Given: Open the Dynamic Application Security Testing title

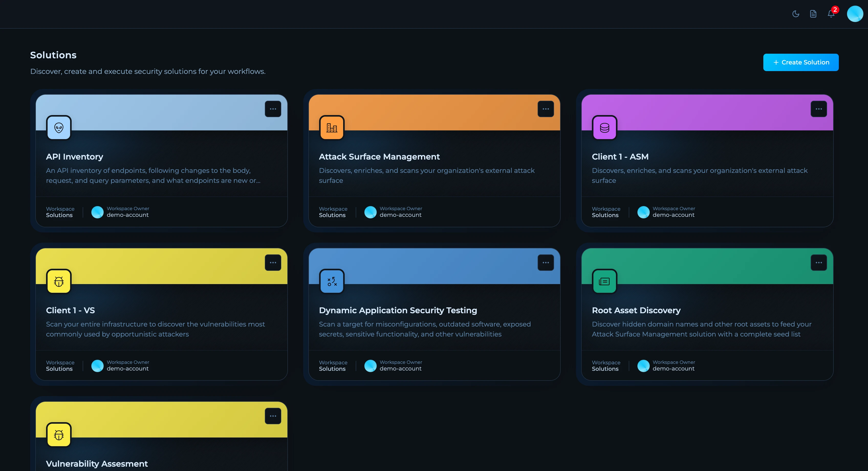Looking at the screenshot, I should [398, 310].
